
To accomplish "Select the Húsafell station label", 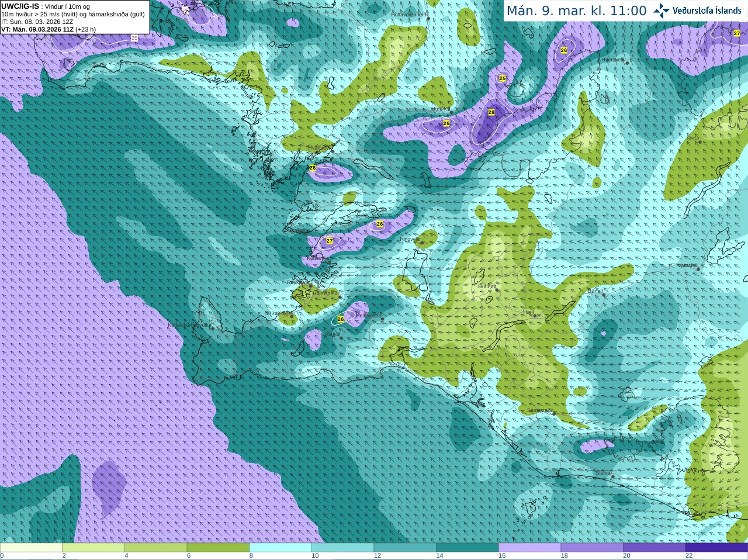I will 441,109.
